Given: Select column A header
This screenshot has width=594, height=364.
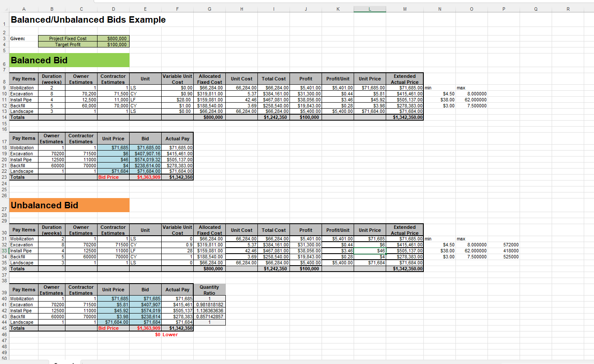Looking at the screenshot, I should tap(24, 8).
